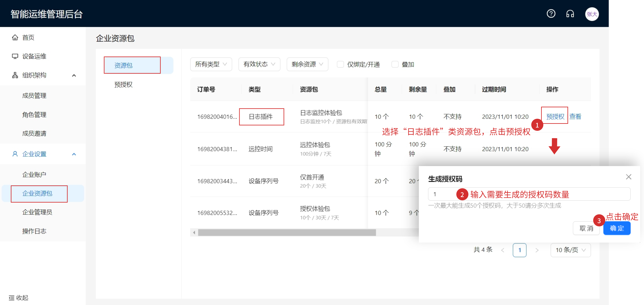Viewport: 644px width, 305px height.
Task: Open 角色管理 in the sidebar
Action: coord(34,115)
